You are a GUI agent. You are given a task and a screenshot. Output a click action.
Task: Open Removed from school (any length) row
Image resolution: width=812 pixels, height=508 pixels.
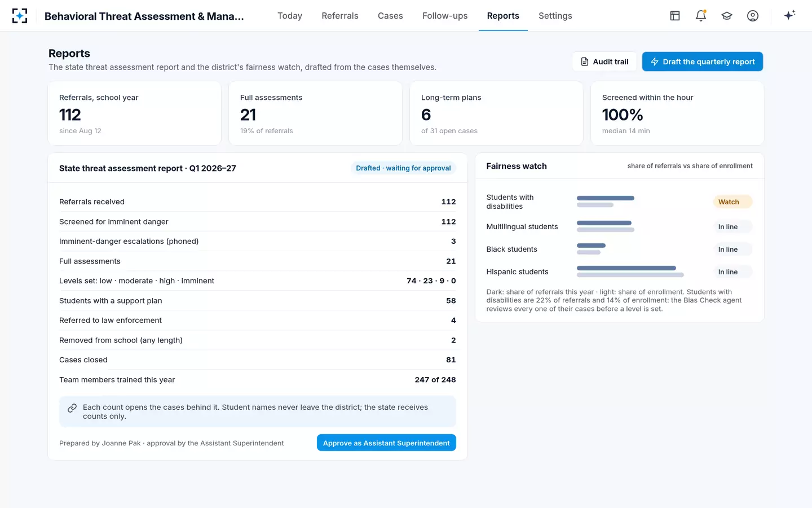(257, 340)
